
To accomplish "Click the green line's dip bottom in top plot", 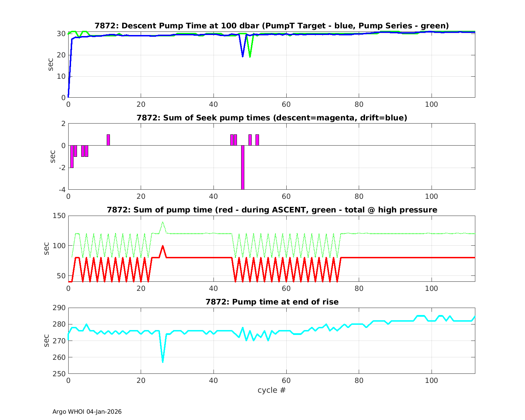I will [250, 56].
